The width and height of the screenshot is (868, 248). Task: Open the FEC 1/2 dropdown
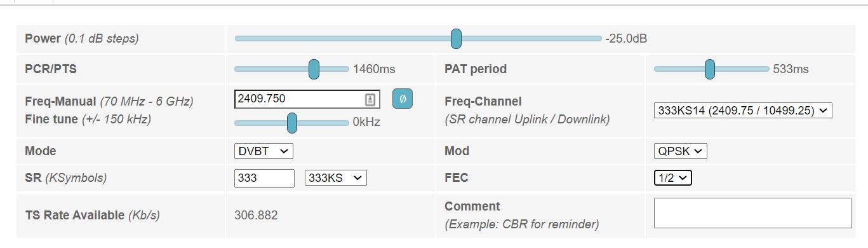coord(673,178)
